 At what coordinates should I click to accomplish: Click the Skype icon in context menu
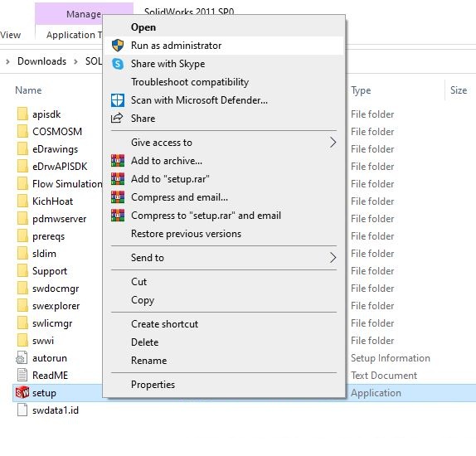(118, 64)
